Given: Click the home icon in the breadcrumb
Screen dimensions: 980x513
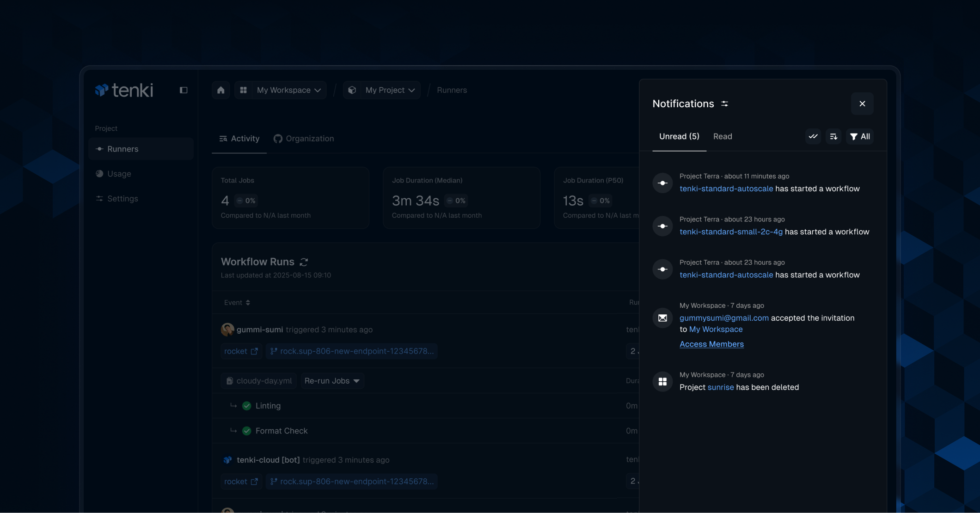Looking at the screenshot, I should point(220,90).
